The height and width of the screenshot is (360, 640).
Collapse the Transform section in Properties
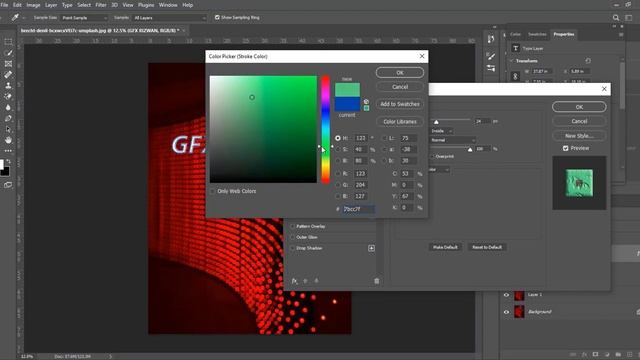tap(511, 61)
